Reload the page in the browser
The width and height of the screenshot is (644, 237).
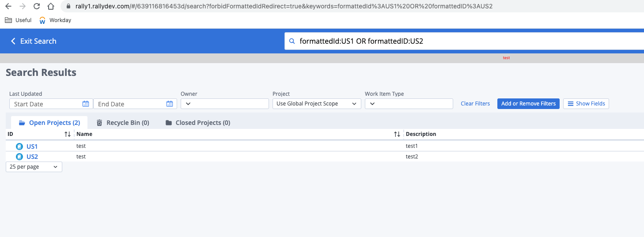point(37,6)
